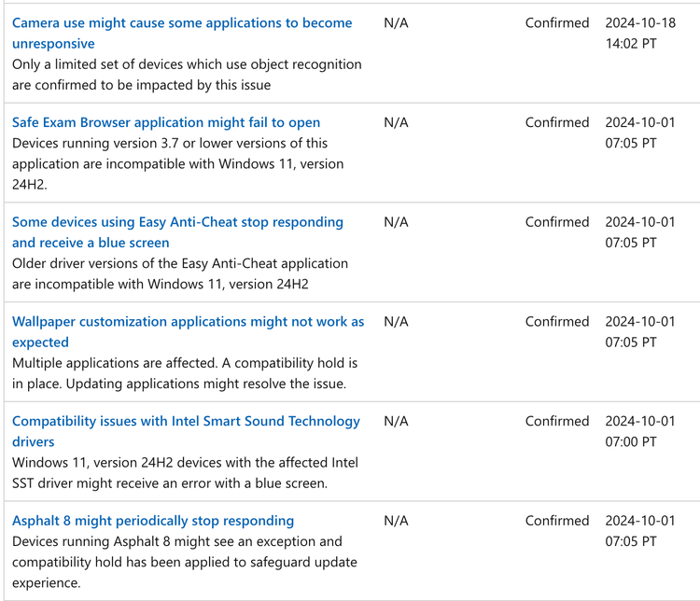This screenshot has height=601, width=700.
Task: Select the Intel SST driver blue screen description
Action: click(186, 473)
